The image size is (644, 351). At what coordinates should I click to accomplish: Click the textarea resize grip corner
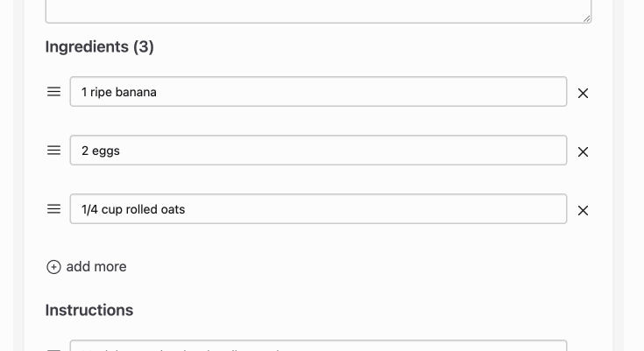pos(586,18)
